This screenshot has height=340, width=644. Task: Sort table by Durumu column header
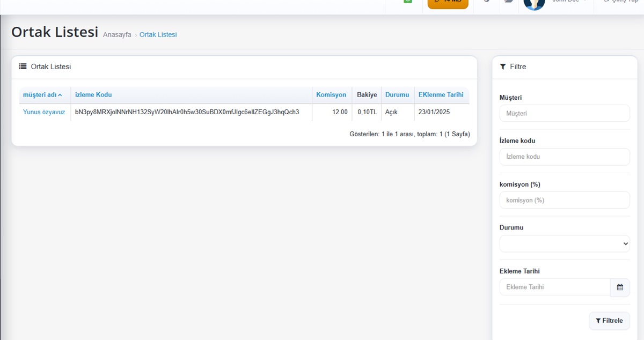pyautogui.click(x=397, y=95)
